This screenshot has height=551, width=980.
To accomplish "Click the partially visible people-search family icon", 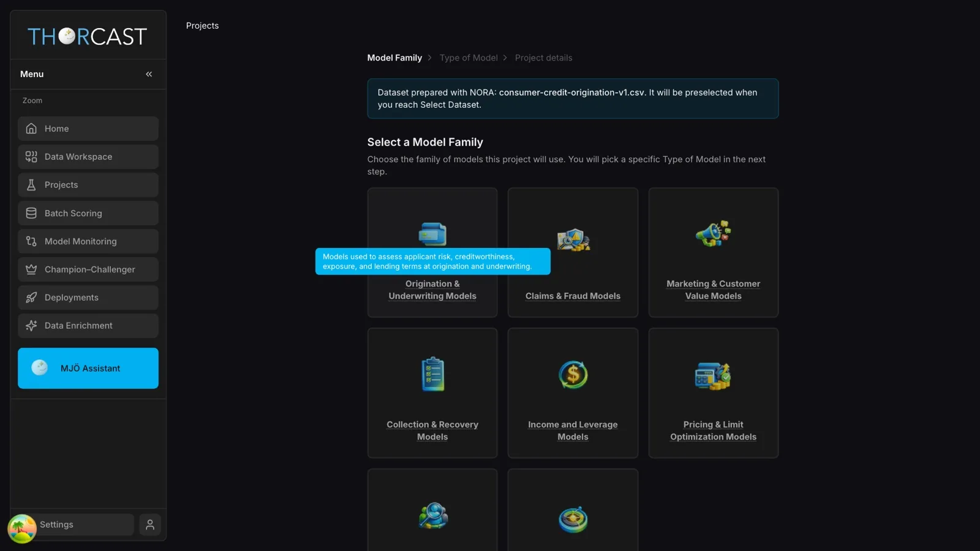I will coord(433,516).
